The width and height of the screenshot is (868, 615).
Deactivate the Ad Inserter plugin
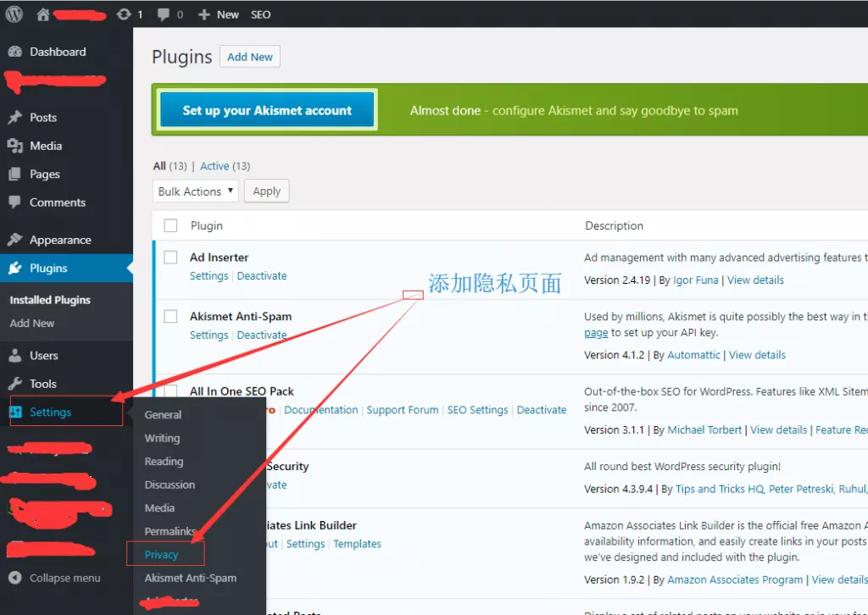262,275
